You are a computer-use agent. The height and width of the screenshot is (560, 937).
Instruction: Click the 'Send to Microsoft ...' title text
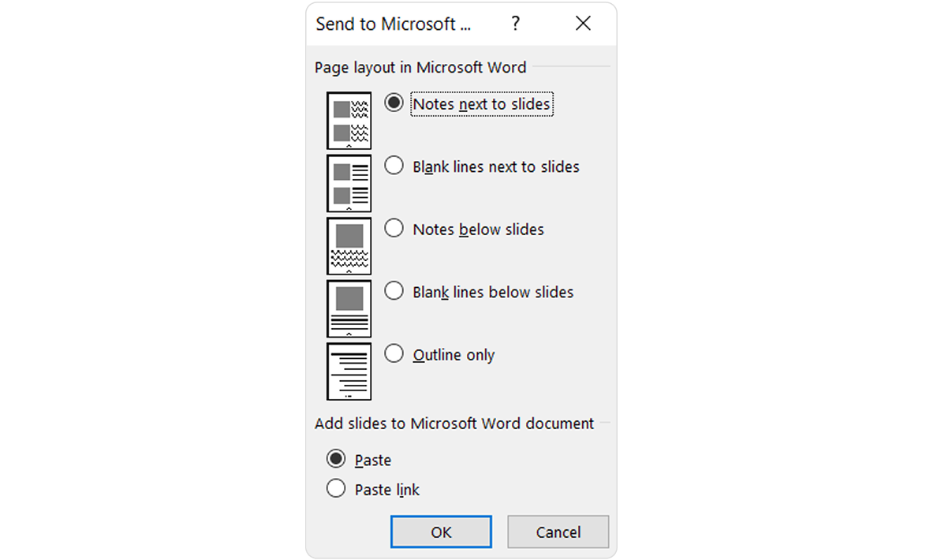pos(394,24)
